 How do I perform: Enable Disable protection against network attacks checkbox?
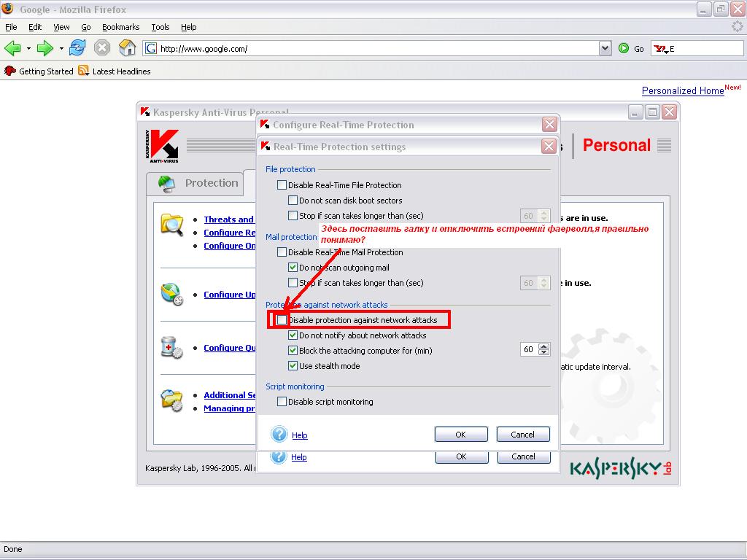pos(282,320)
